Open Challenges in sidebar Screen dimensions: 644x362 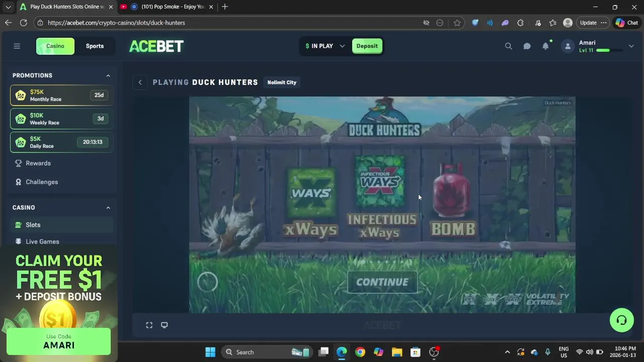pyautogui.click(x=62, y=182)
